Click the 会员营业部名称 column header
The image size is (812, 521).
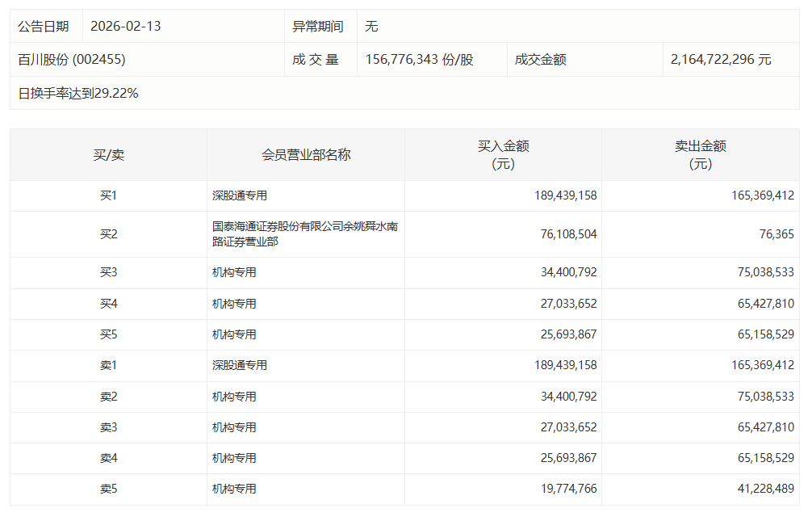point(306,155)
